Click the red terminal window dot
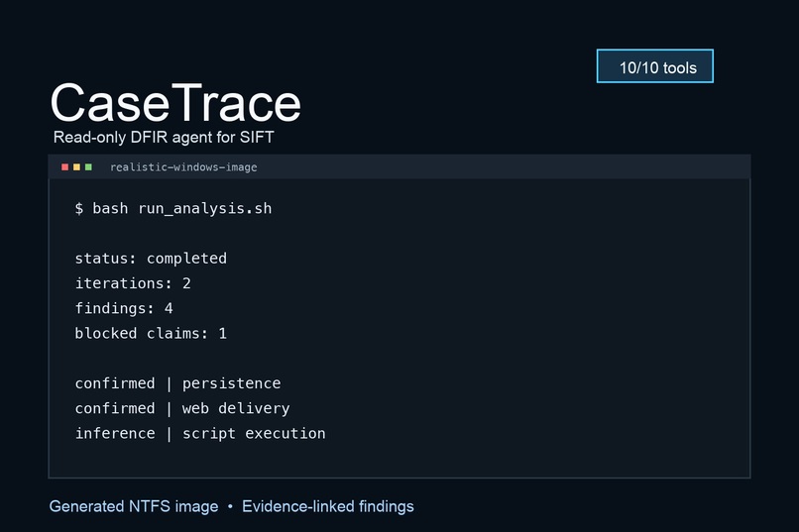This screenshot has height=532, width=799. 64,167
